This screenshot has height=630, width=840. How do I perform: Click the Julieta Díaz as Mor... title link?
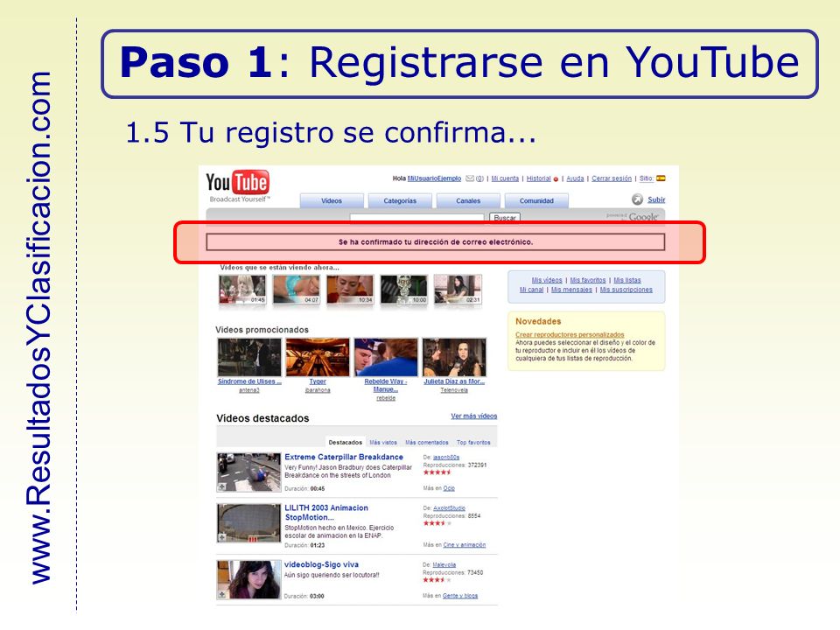(x=454, y=382)
